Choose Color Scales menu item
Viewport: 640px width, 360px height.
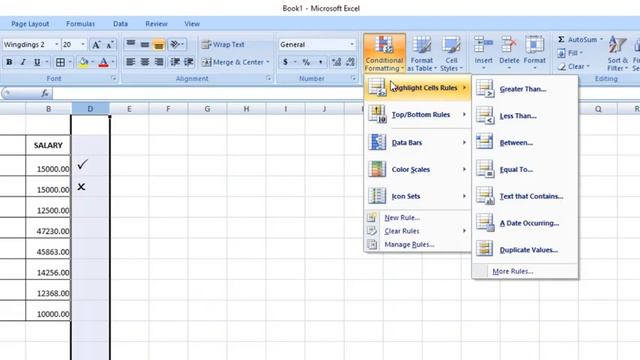coord(417,169)
